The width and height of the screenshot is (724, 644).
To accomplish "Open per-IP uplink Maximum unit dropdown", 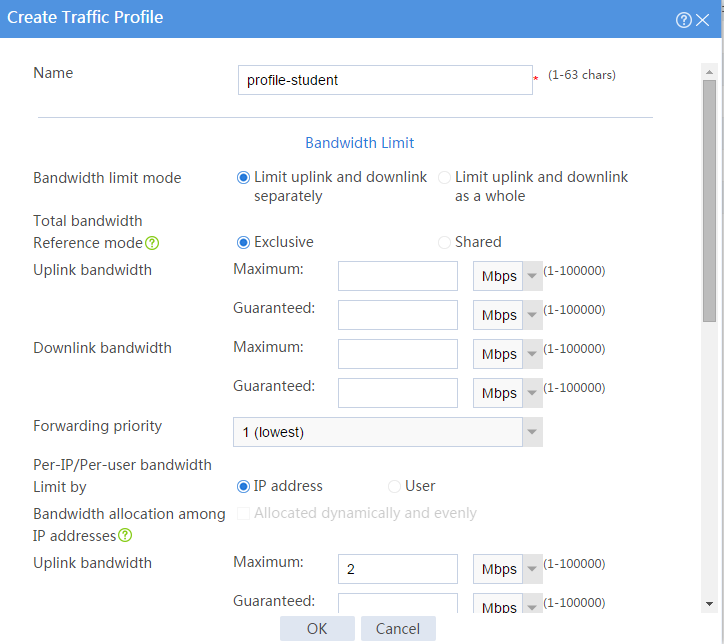I will point(507,569).
